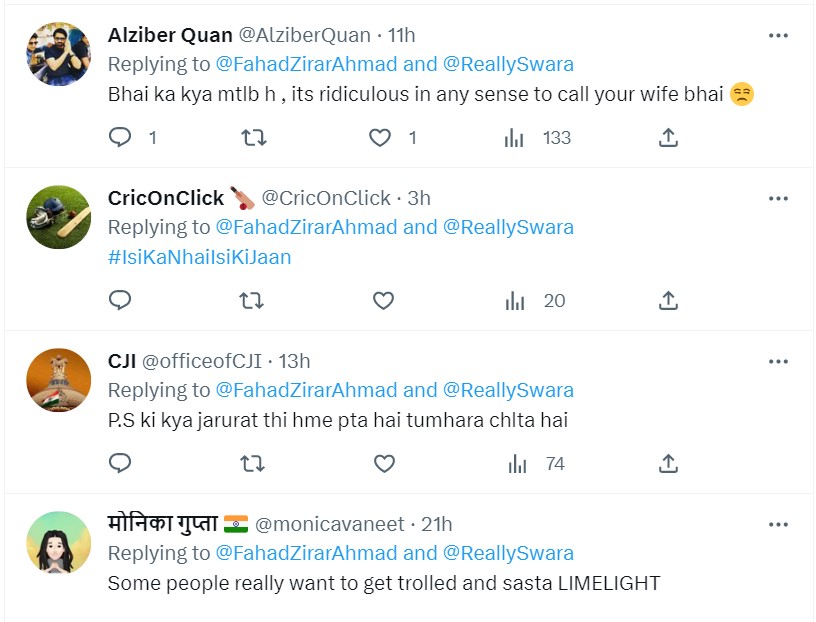Open more options on Alziber Quan's tweet
Viewport: 816px width, 622px height.
tap(778, 36)
